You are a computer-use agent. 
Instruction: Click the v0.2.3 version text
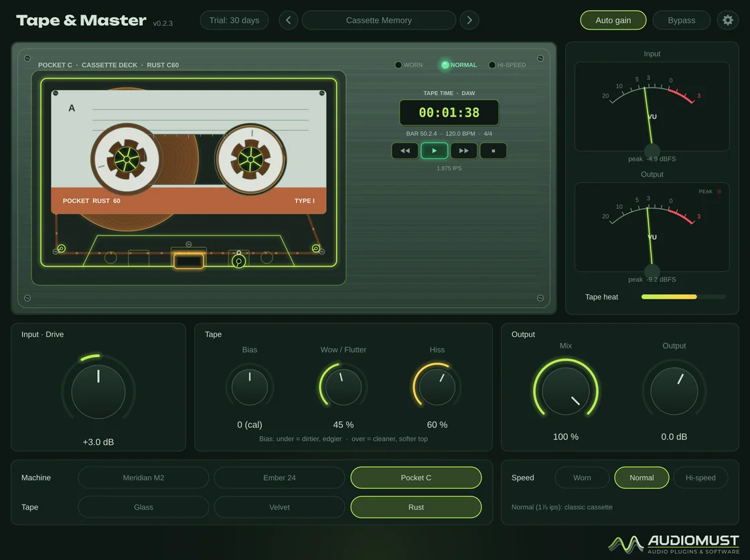(x=163, y=23)
